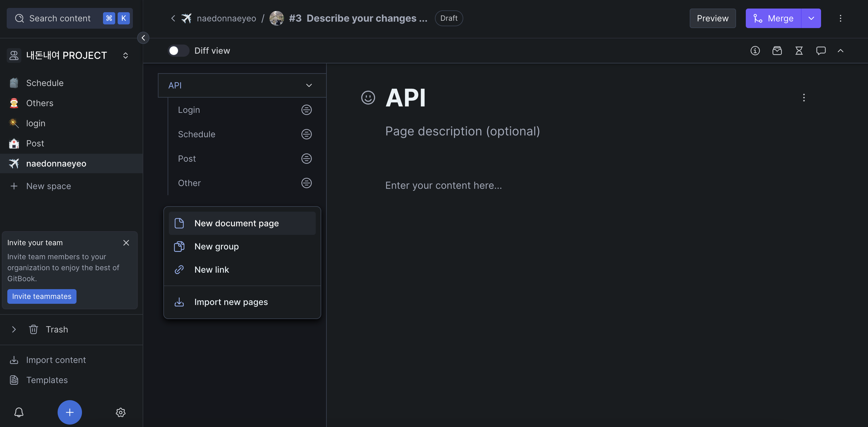Open settings gear in sidebar footer
Viewport: 868px width, 427px height.
(x=121, y=412)
